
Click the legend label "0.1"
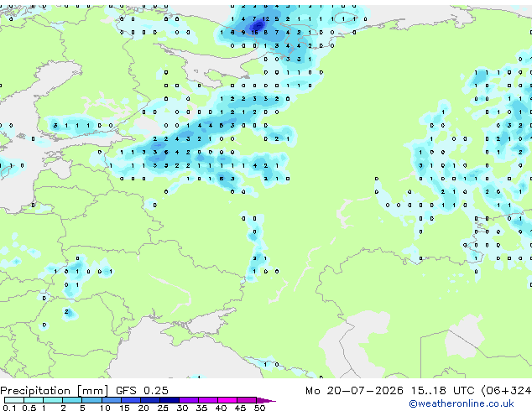tap(10, 408)
